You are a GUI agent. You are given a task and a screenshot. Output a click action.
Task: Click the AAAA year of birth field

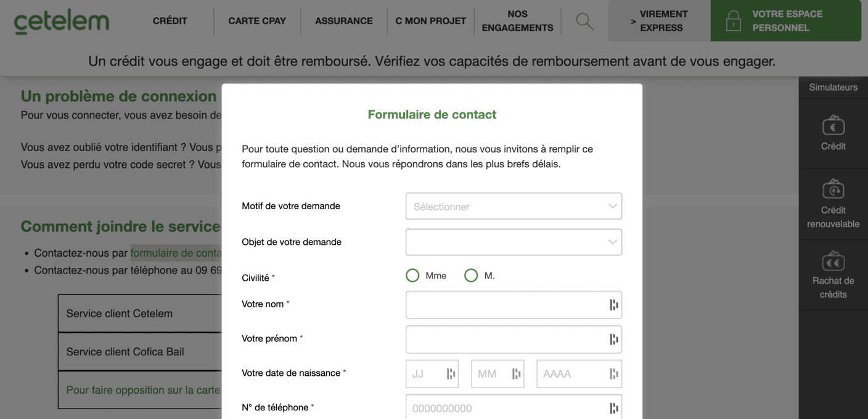(579, 374)
